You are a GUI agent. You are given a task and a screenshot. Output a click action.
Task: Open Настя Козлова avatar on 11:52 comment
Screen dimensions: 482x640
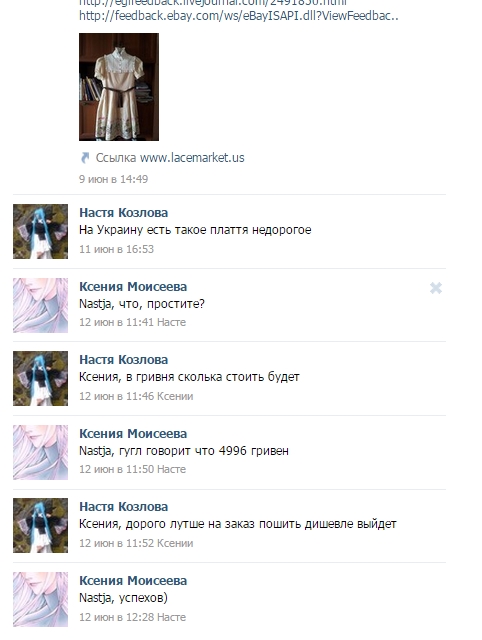[40, 525]
